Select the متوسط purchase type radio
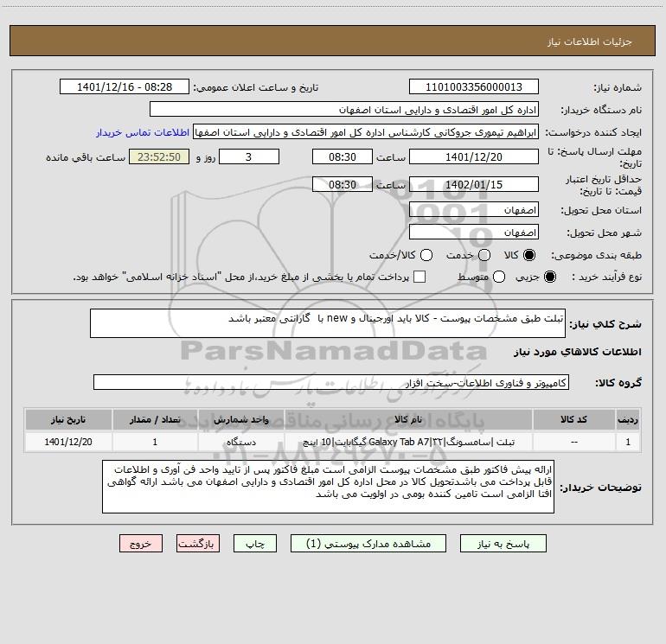This screenshot has width=666, height=644. pyautogui.click(x=499, y=277)
